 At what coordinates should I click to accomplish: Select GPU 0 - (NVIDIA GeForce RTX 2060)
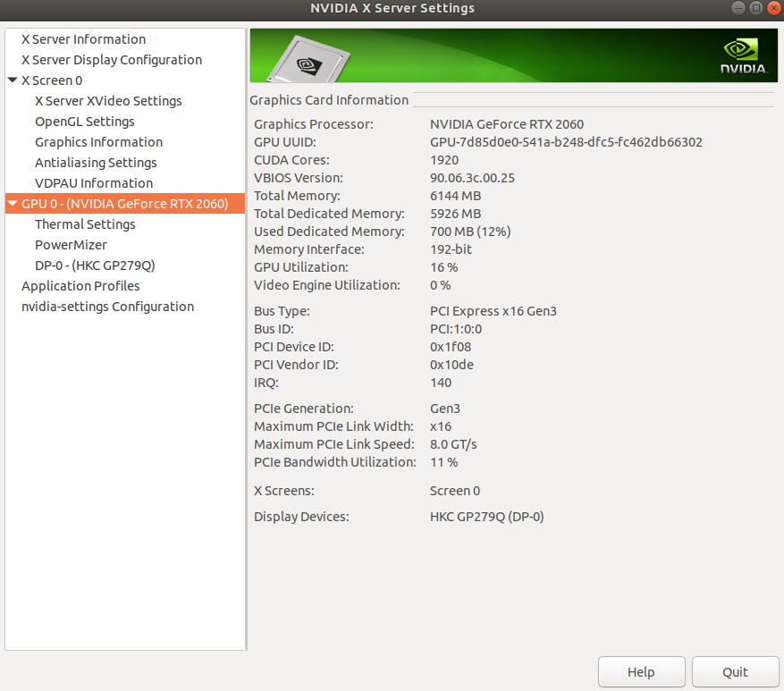(125, 204)
